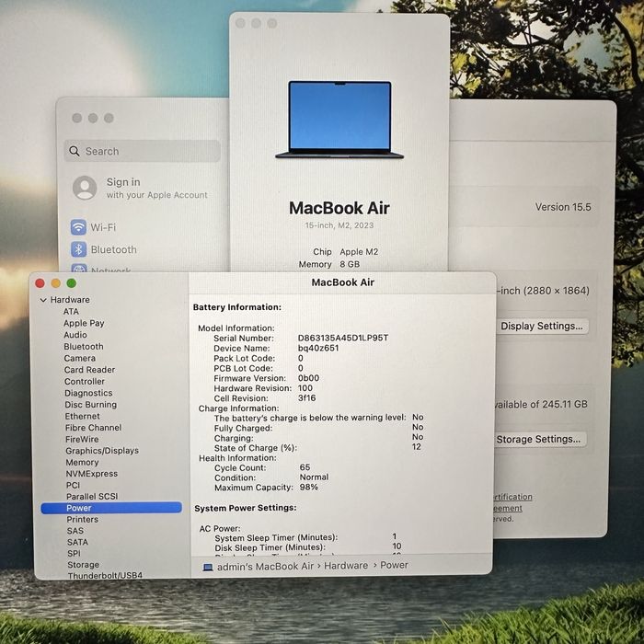Click Hardware in the path bar

[346, 566]
